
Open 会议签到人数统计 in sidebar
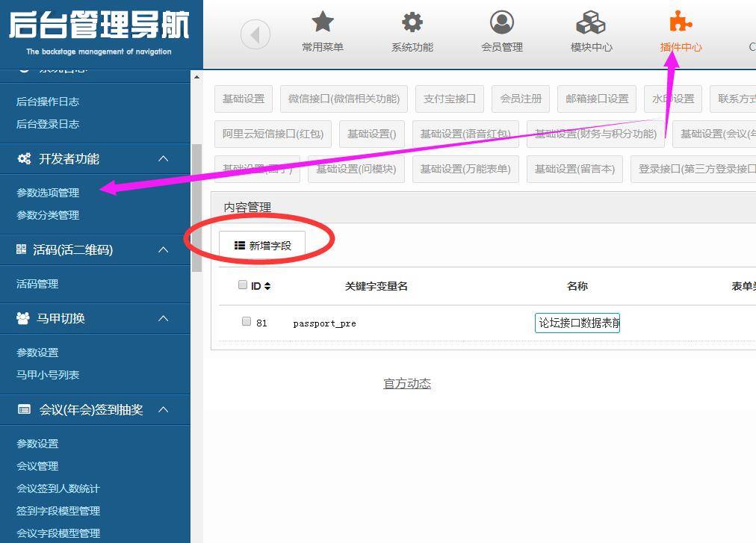(x=58, y=488)
